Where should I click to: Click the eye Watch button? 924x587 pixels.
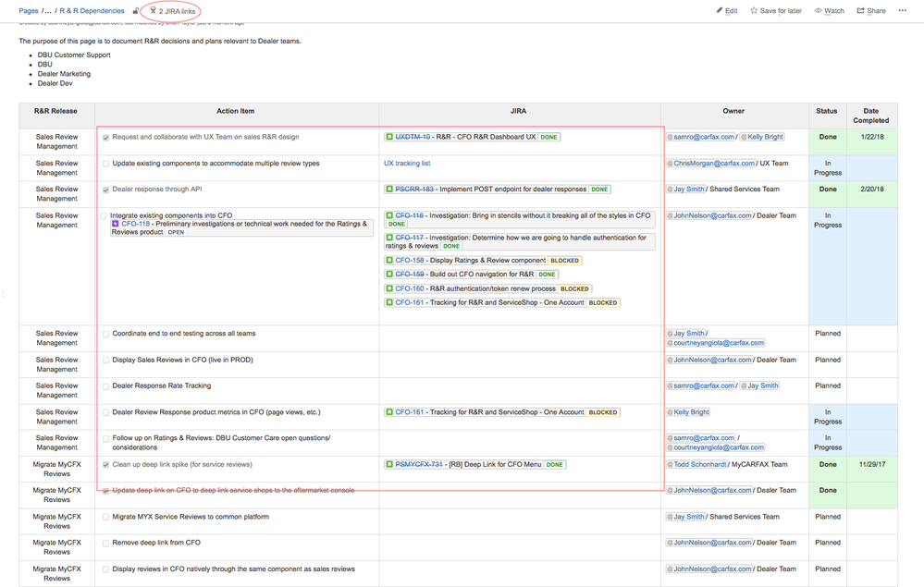tap(829, 10)
